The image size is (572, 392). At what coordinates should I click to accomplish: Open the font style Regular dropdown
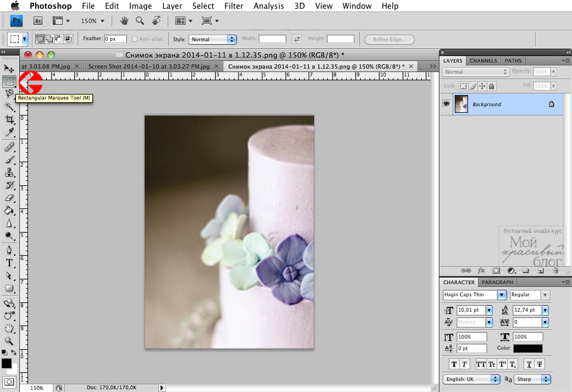546,295
